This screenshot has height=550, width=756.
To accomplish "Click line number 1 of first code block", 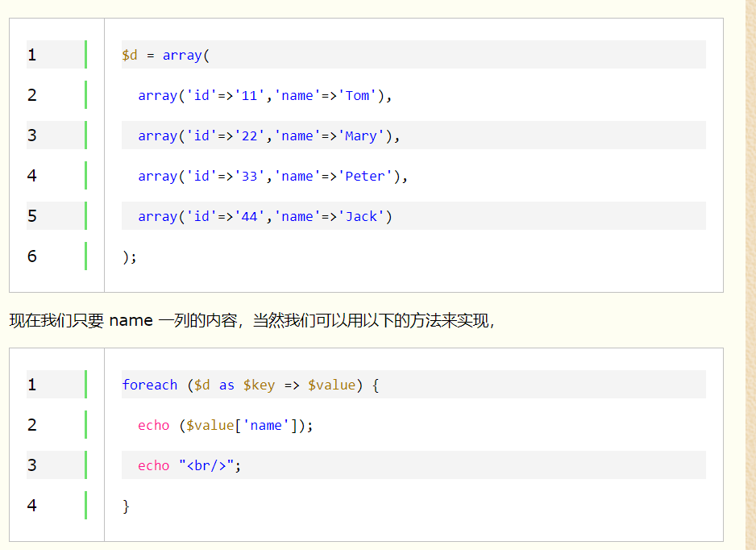I will pos(31,55).
